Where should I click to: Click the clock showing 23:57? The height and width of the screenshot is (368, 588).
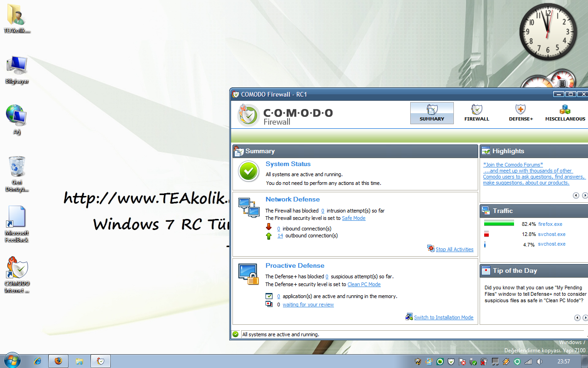click(x=563, y=362)
